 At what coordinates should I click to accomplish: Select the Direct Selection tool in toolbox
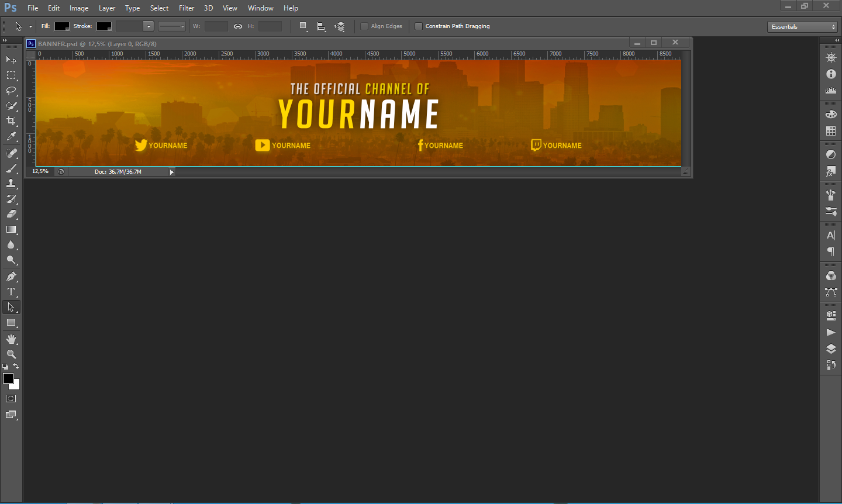tap(11, 307)
